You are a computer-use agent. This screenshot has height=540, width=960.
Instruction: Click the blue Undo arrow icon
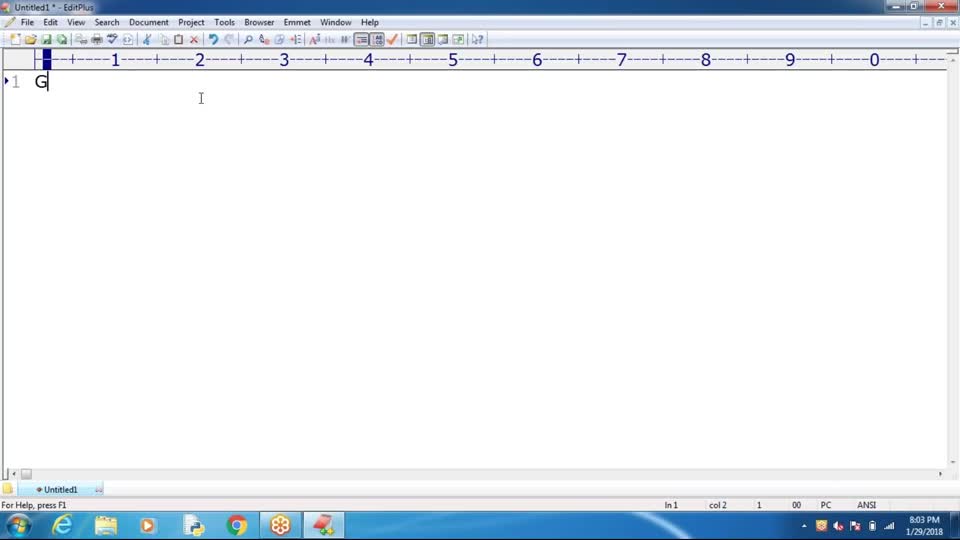pos(213,40)
